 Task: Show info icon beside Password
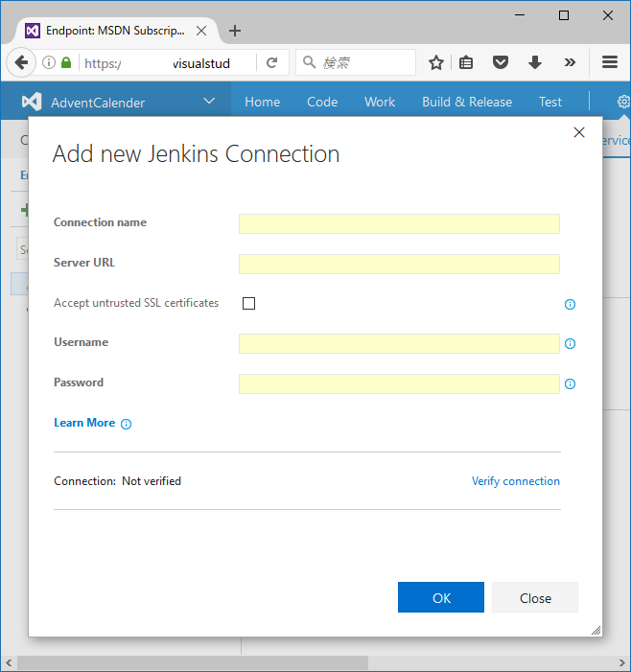click(570, 384)
